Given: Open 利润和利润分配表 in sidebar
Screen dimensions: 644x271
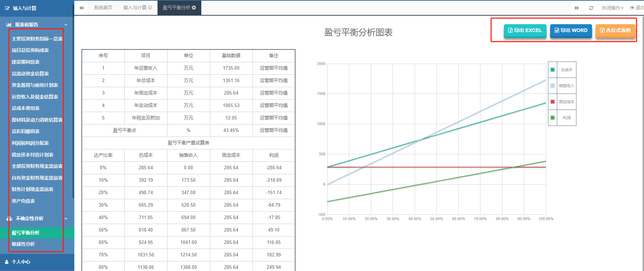Looking at the screenshot, I should tap(30, 143).
